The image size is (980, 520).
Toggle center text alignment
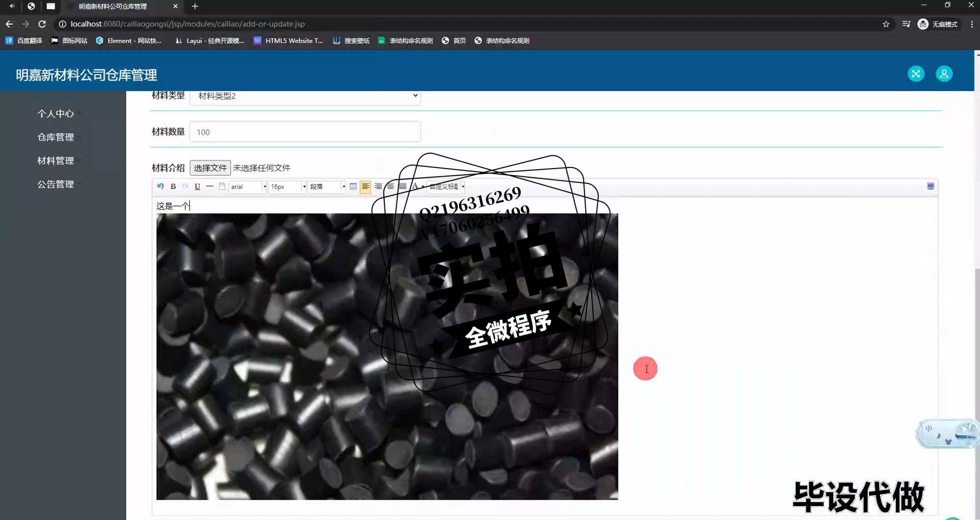tap(390, 186)
